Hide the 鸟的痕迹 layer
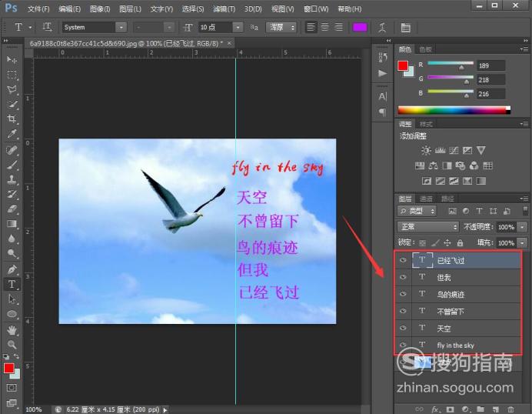The height and width of the screenshot is (414, 532). [403, 294]
